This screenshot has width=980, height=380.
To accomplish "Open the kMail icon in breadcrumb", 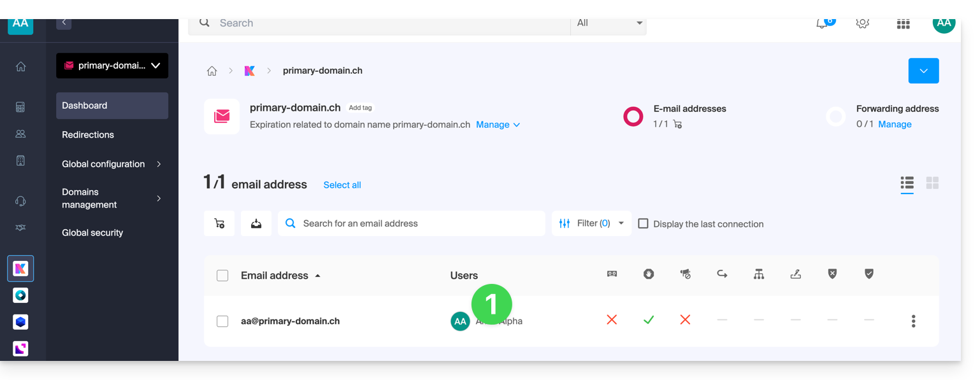I will tap(250, 71).
